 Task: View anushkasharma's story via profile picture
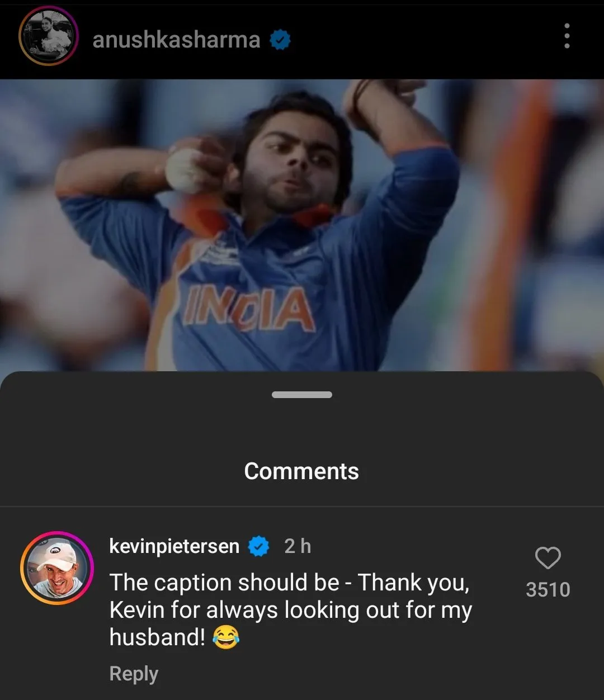click(48, 37)
